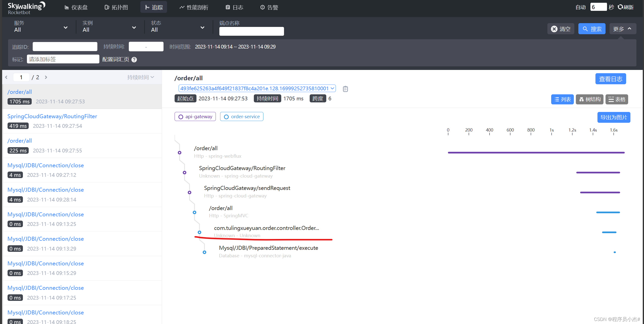The image size is (644, 324).
Task: Open the 日志 log tab
Action: pos(234,7)
